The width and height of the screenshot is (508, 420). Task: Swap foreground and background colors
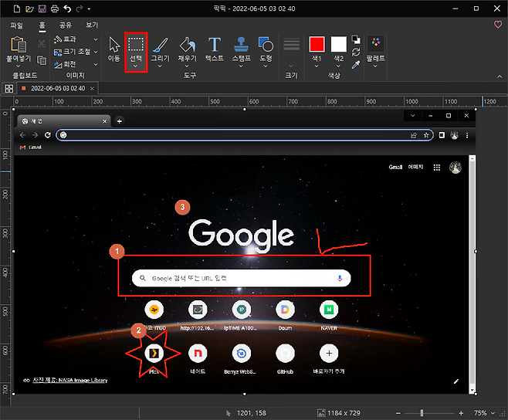[x=356, y=52]
